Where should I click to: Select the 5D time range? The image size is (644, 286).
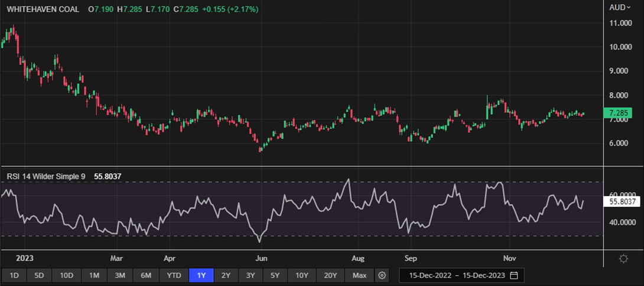click(x=40, y=275)
